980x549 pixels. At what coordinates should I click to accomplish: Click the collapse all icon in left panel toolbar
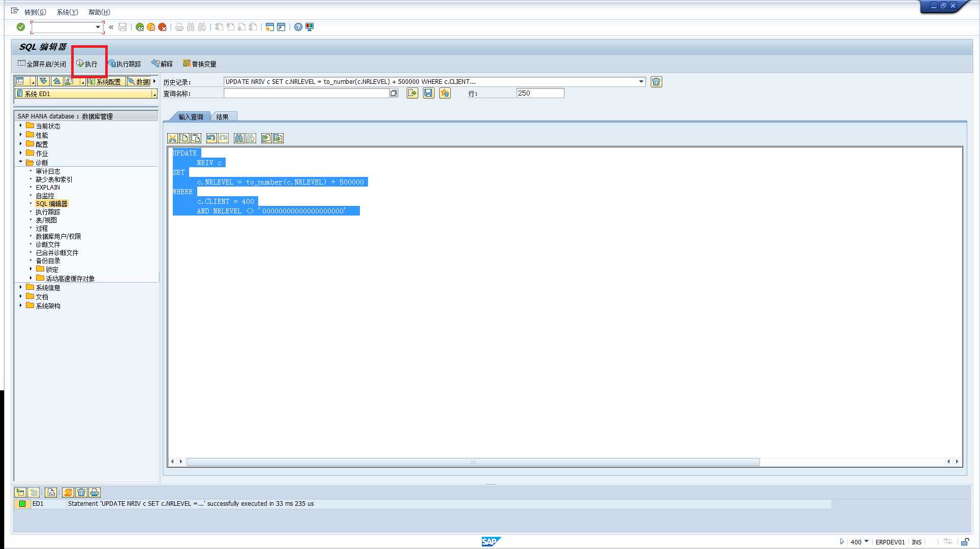pos(57,81)
